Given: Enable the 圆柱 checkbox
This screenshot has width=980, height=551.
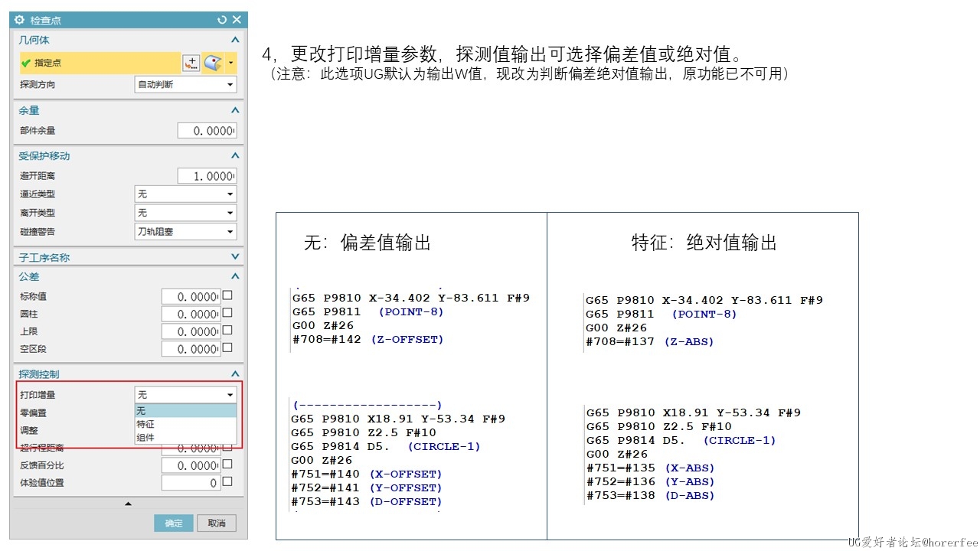Looking at the screenshot, I should pyautogui.click(x=227, y=313).
